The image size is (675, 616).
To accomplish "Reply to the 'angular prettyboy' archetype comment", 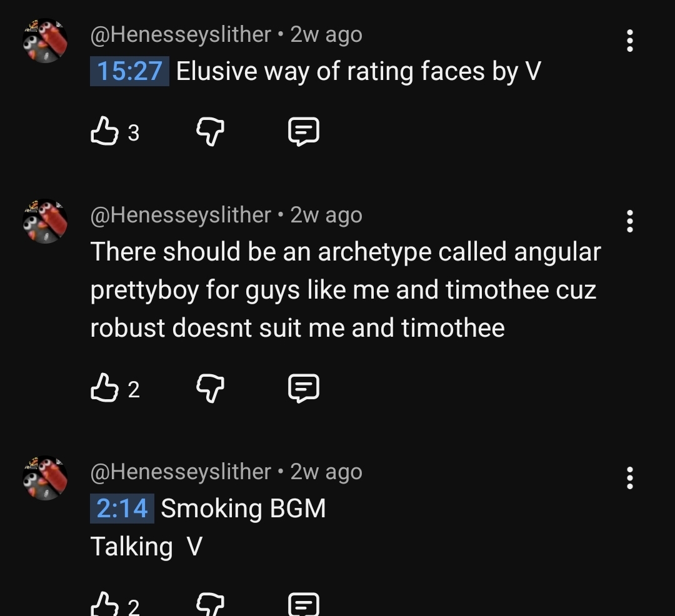I will (304, 388).
